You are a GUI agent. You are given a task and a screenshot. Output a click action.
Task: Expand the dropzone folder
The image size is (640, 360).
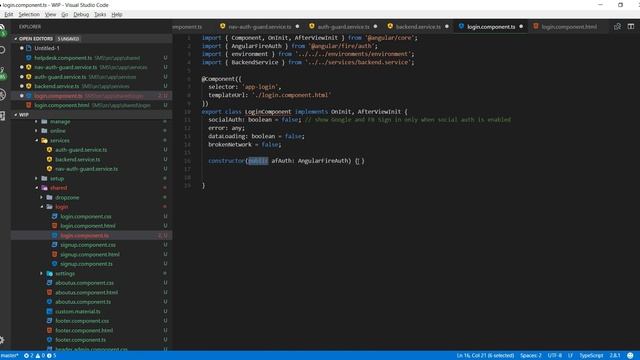point(41,198)
